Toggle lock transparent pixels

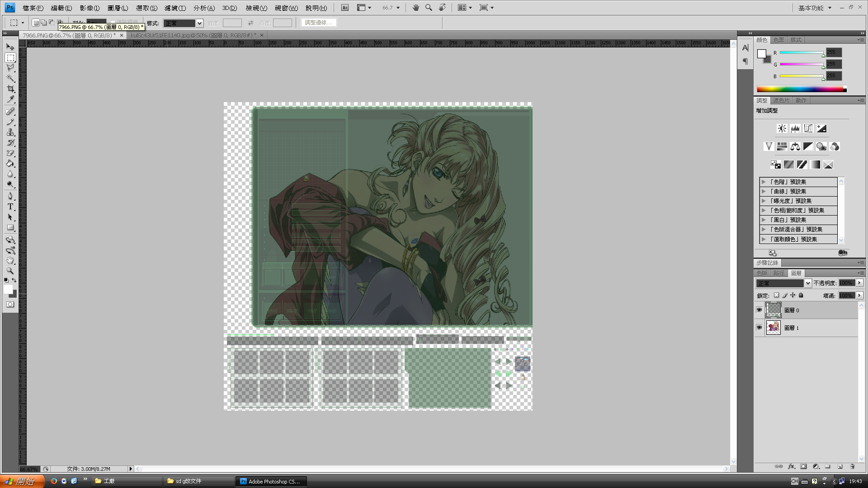(x=776, y=296)
